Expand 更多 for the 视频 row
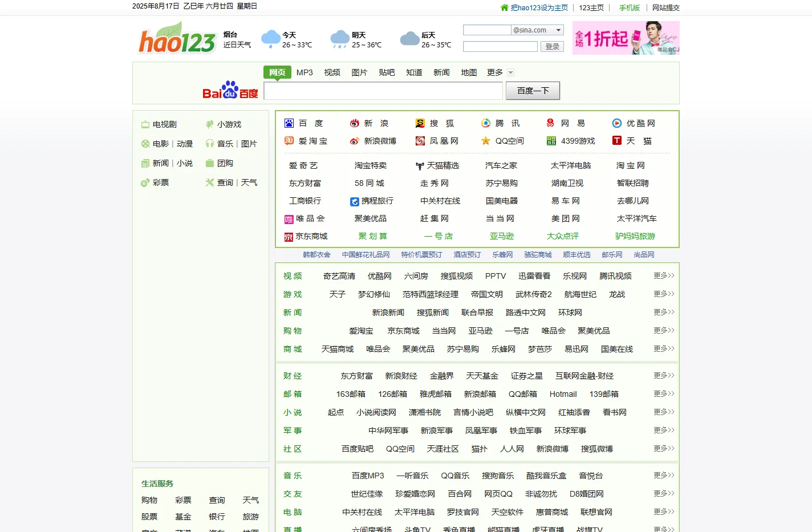Image resolution: width=812 pixels, height=532 pixels. tap(664, 275)
